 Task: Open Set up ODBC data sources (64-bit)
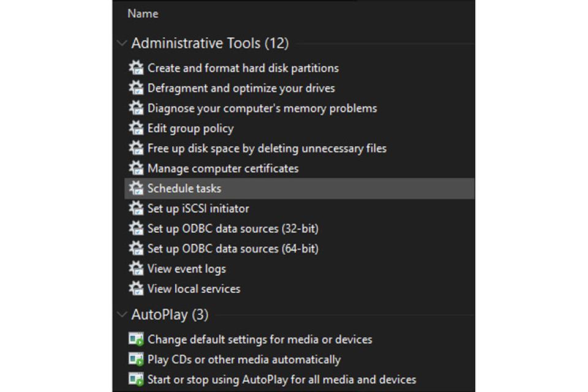tap(233, 249)
